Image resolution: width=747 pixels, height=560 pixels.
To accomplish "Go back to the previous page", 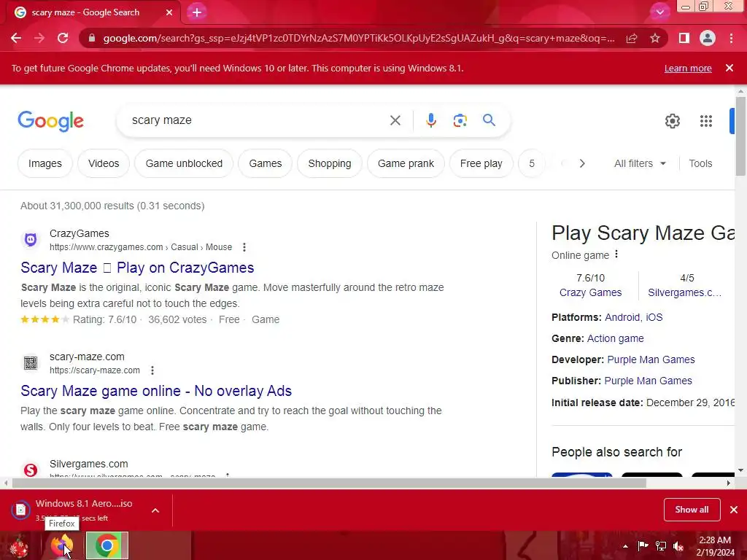I will click(x=16, y=38).
